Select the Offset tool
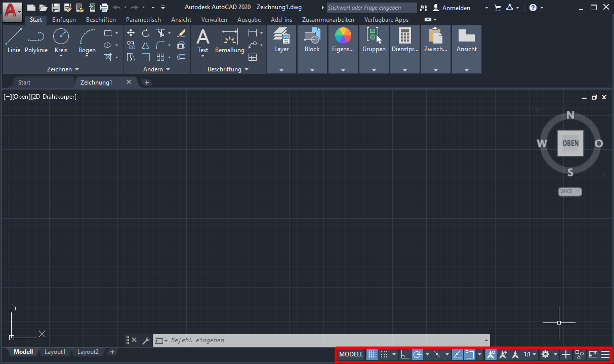 (x=182, y=57)
